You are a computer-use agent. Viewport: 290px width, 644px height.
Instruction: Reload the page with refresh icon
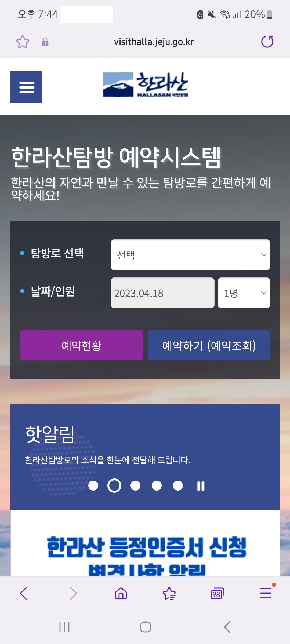click(267, 42)
